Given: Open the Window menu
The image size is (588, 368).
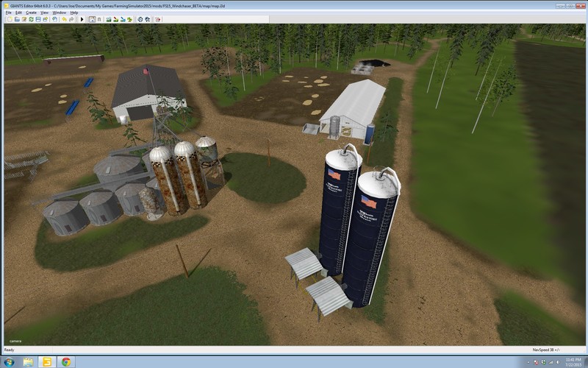Looking at the screenshot, I should click(60, 13).
